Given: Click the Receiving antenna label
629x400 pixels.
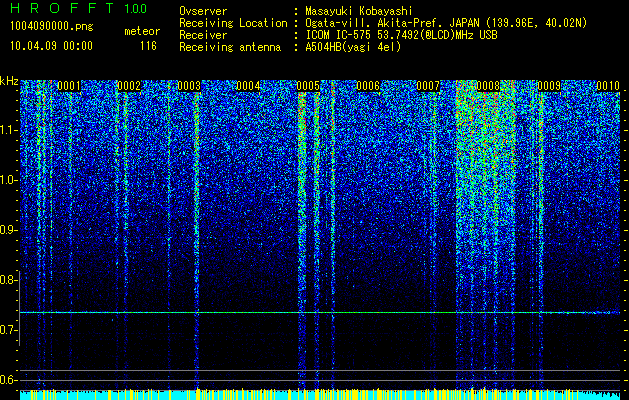Looking at the screenshot, I should [x=230, y=47].
